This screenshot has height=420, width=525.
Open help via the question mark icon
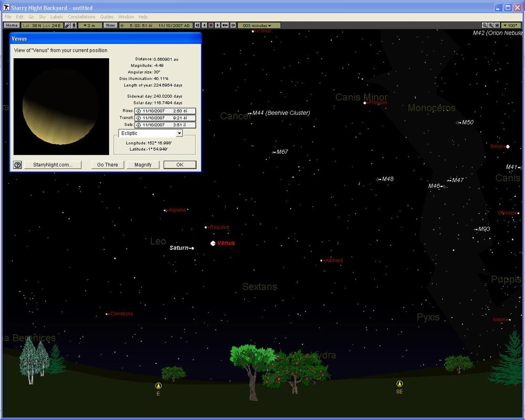click(17, 165)
